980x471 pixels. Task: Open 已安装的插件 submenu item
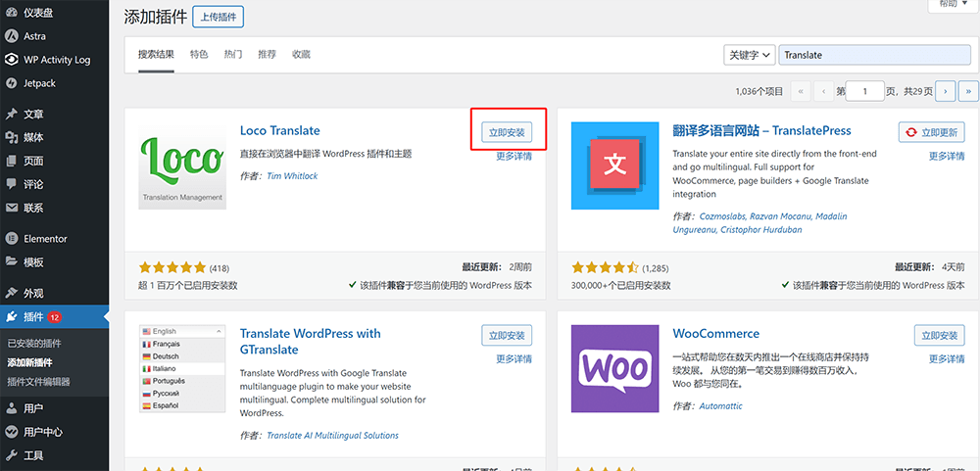point(34,344)
